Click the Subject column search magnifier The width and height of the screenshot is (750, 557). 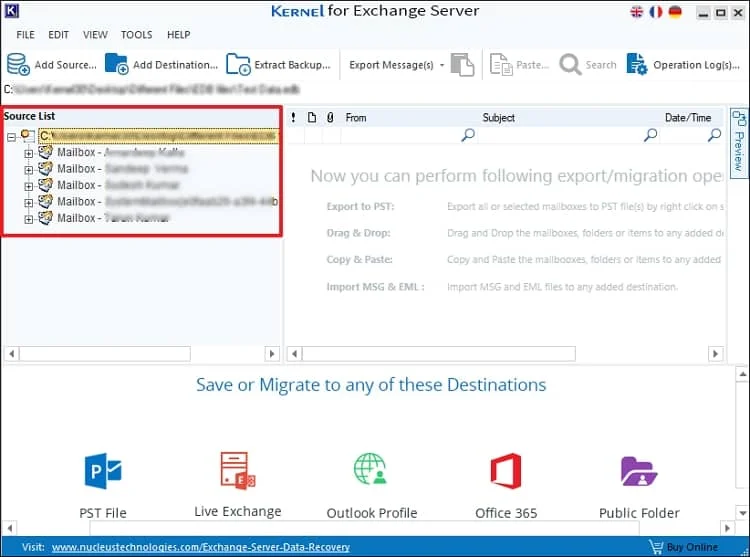point(650,135)
